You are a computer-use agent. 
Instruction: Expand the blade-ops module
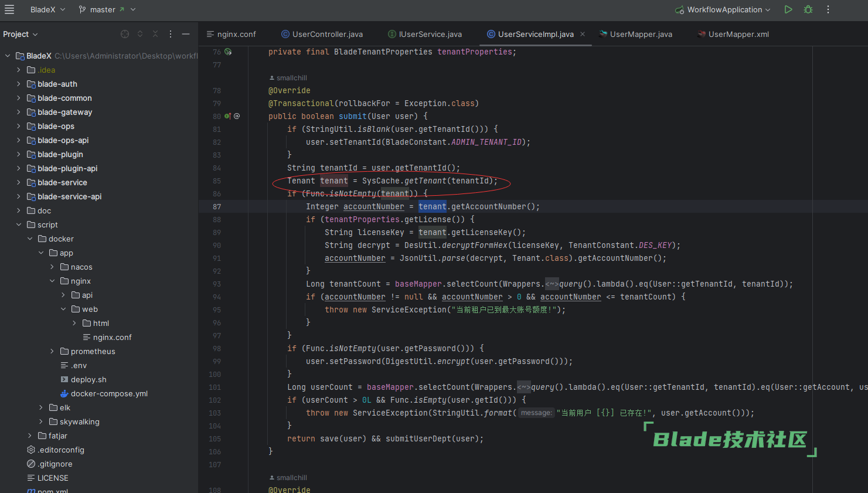(19, 126)
